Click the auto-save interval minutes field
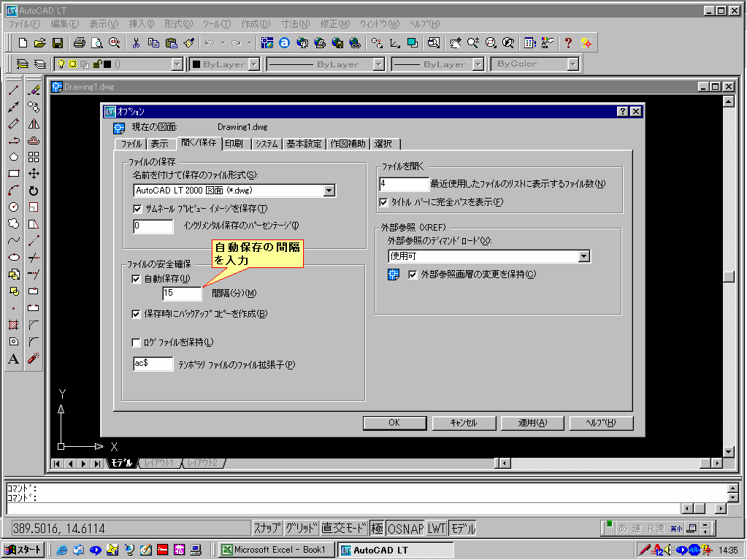This screenshot has width=747, height=560. [x=182, y=294]
